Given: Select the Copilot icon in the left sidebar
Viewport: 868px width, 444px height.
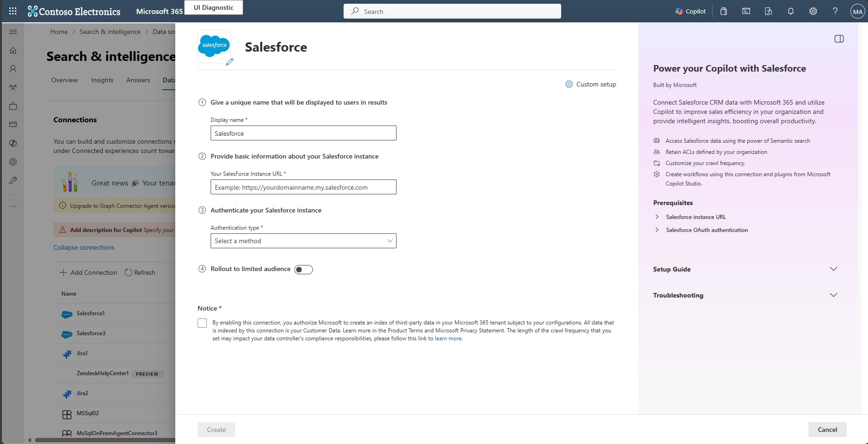Looking at the screenshot, I should pyautogui.click(x=13, y=143).
